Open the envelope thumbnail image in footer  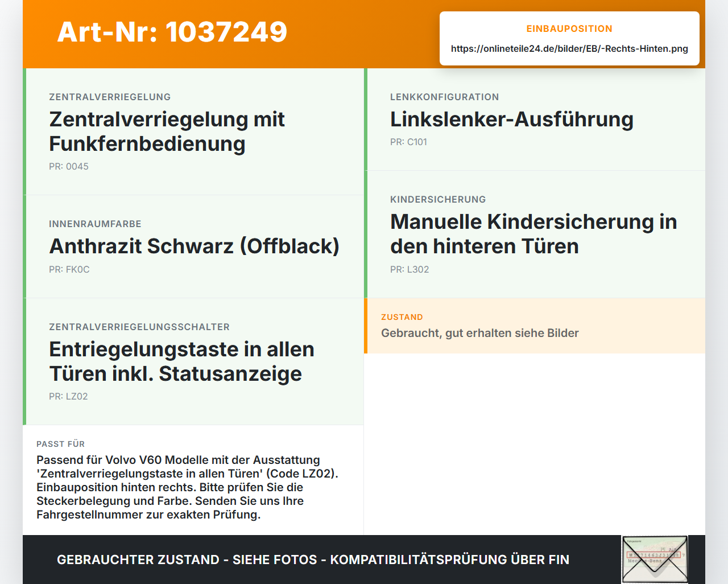[655, 560]
